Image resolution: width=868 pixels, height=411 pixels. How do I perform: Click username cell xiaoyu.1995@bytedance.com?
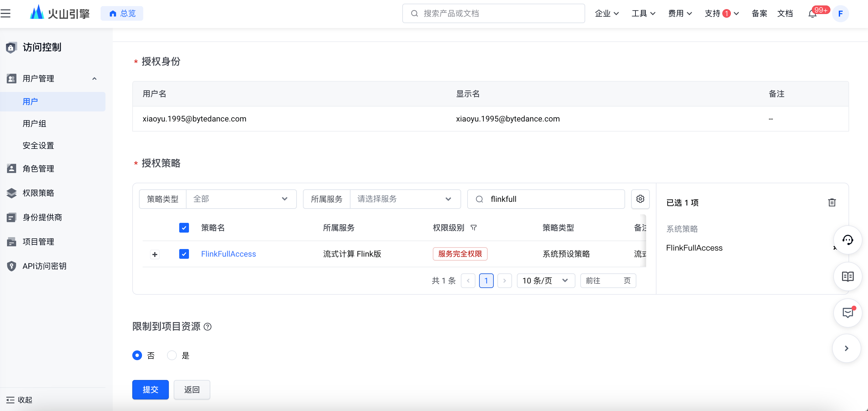pyautogui.click(x=194, y=119)
